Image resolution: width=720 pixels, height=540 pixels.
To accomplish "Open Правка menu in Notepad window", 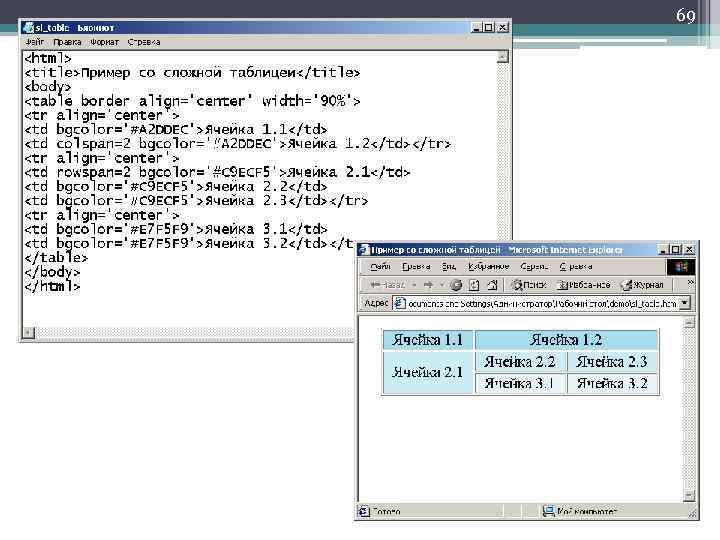I will click(67, 42).
